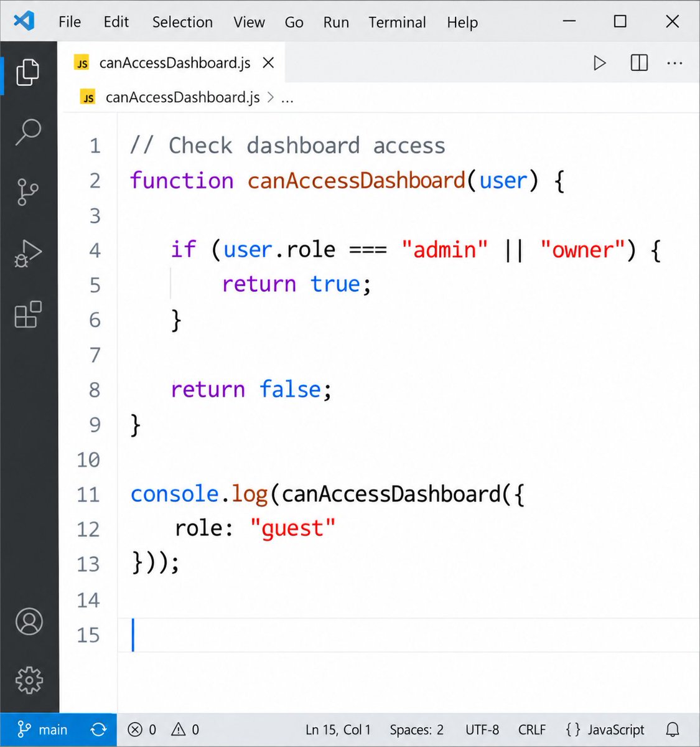700x747 pixels.
Task: Open the Search view
Action: 28,131
